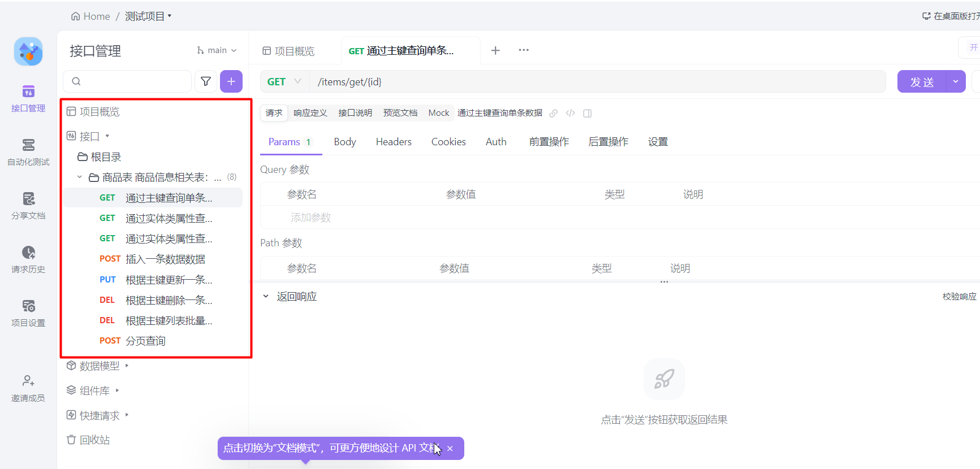Open the 请求历史 sidebar section
This screenshot has height=469, width=980.
pos(28,259)
